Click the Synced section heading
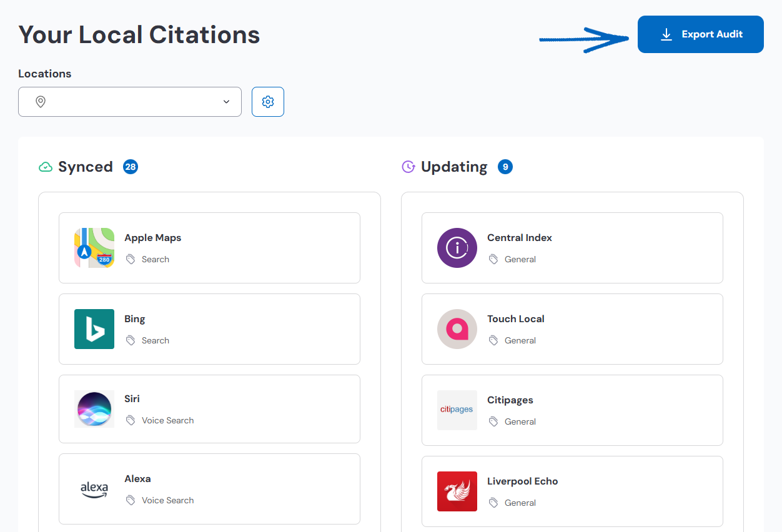Image resolution: width=782 pixels, height=532 pixels. pos(86,167)
